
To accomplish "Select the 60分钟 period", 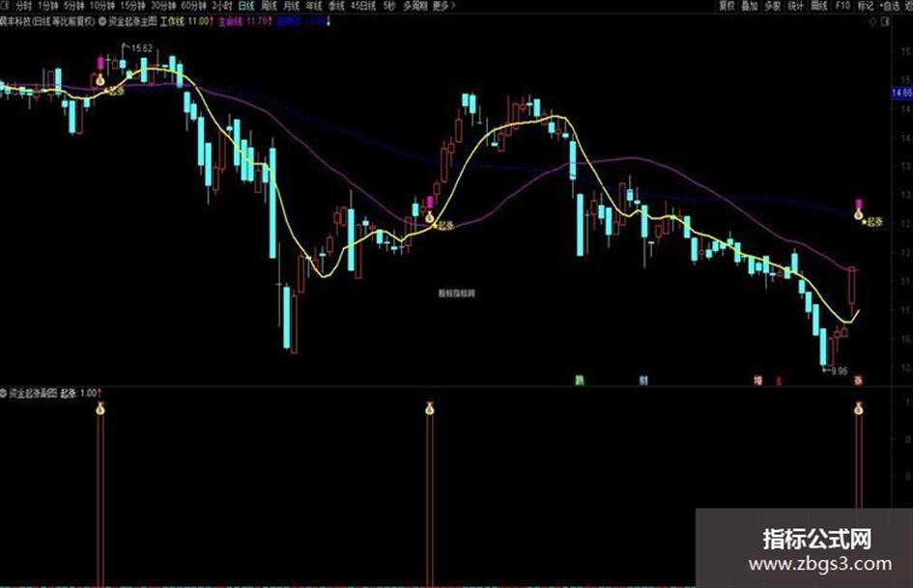I will pyautogui.click(x=193, y=6).
